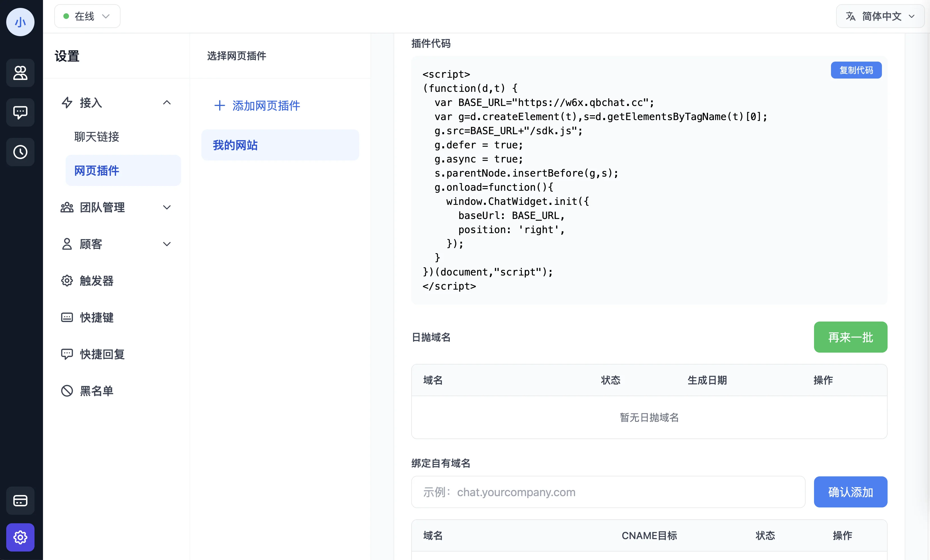Open the contacts panel in the dark sidebar
Viewport: 930px width, 560px height.
[20, 73]
